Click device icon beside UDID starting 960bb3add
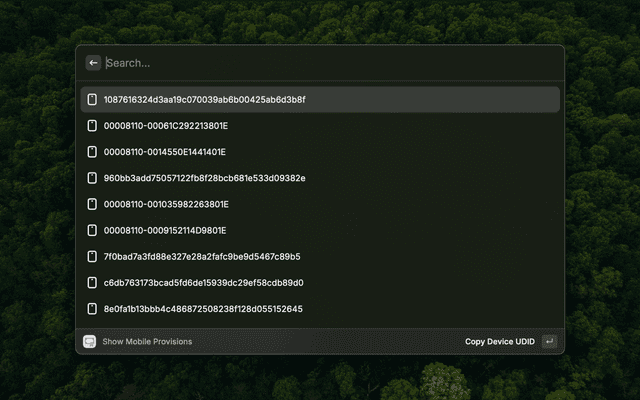 coord(92,178)
